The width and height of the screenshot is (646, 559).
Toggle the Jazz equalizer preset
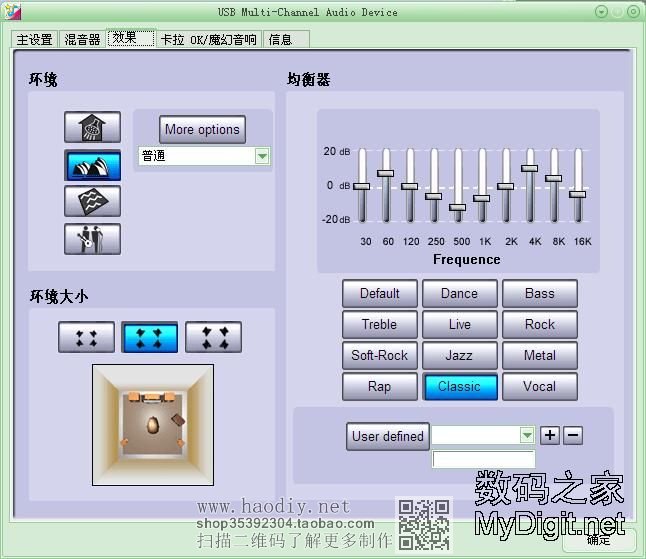point(459,355)
